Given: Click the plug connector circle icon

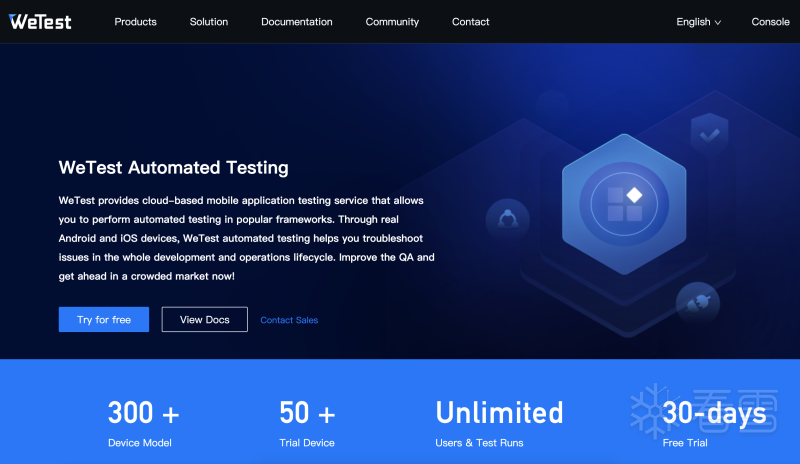Looking at the screenshot, I should (697, 304).
